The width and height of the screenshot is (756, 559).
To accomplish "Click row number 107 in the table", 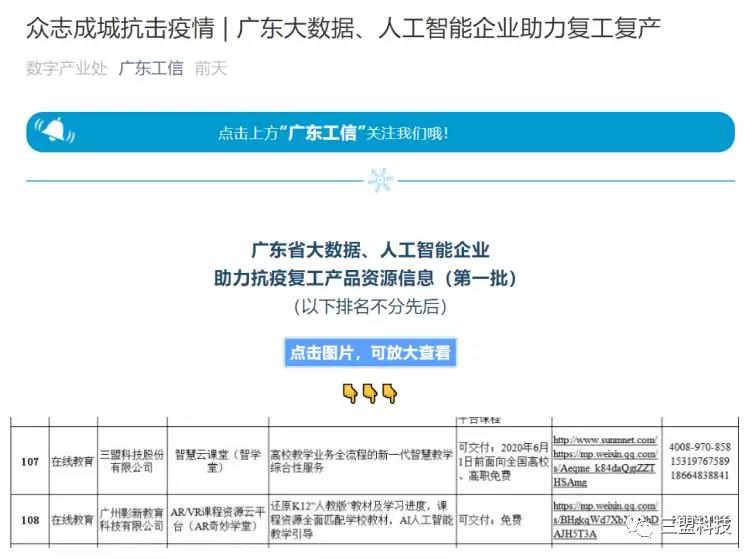I will 30,461.
